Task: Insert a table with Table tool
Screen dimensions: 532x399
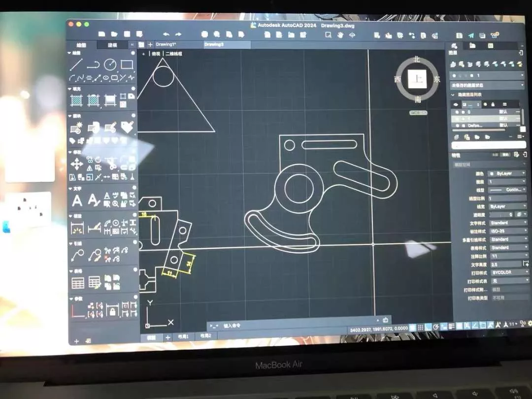Action: click(x=78, y=283)
